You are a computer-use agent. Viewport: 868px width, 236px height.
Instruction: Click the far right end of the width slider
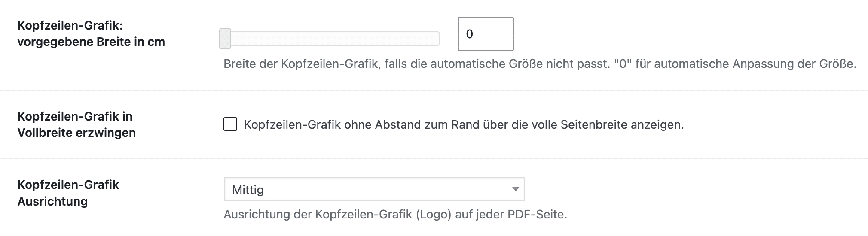click(437, 39)
